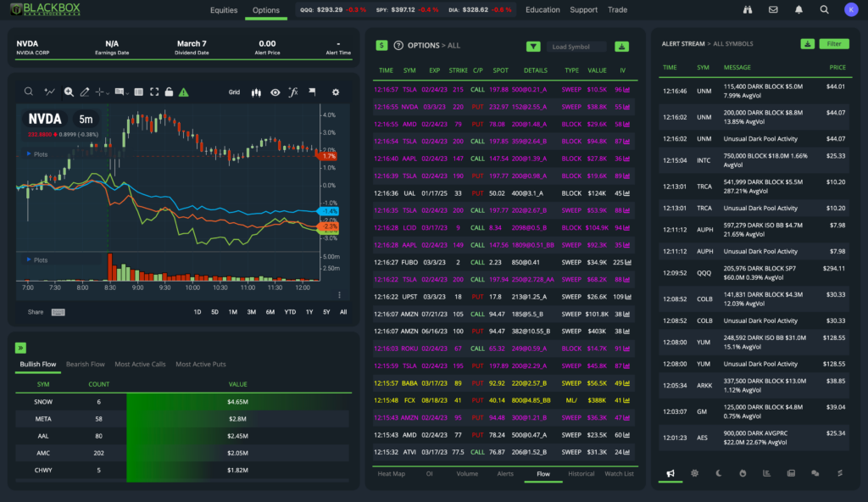Click the Alert Stream Filter button
This screenshot has height=502, width=868.
834,43
